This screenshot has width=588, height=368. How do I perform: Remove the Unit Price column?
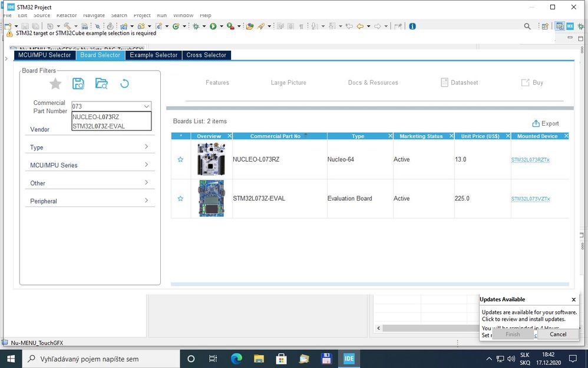pos(508,136)
